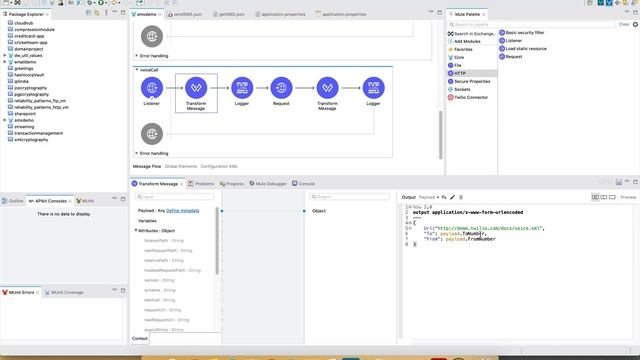Open Twilio Connector in Mule Palette
Viewport: 640px width, 360px height.
468,98
